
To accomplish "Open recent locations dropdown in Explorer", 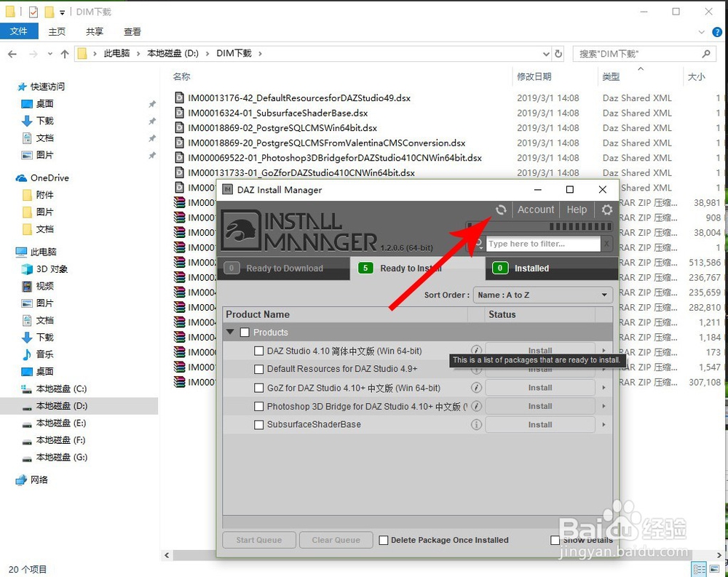I will (50, 54).
